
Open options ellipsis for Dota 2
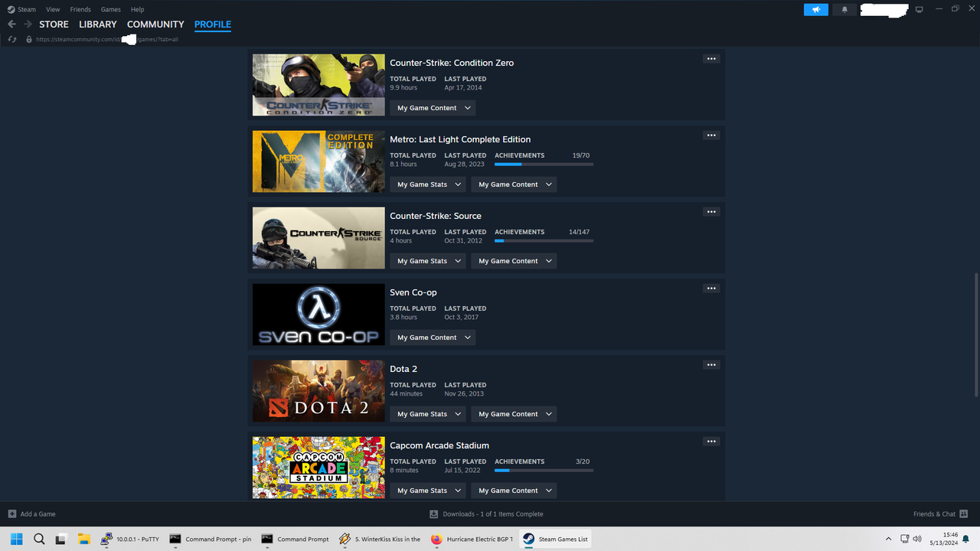point(711,365)
